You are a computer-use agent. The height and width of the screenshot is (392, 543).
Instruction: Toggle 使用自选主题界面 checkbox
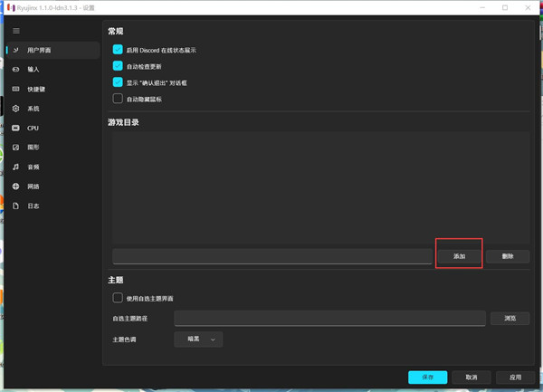pyautogui.click(x=118, y=298)
